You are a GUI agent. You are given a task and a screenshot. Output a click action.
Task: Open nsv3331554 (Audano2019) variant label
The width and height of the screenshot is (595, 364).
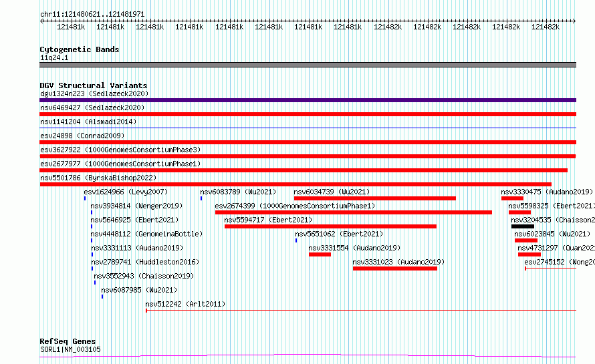[354, 248]
